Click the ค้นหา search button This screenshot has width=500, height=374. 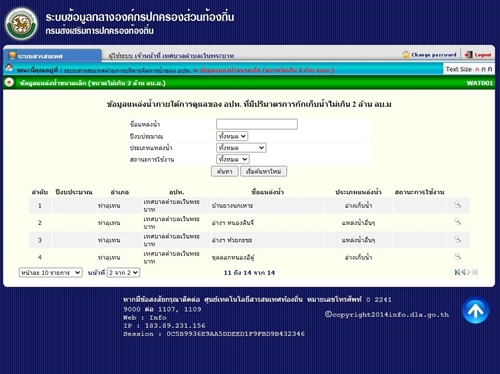pyautogui.click(x=225, y=171)
